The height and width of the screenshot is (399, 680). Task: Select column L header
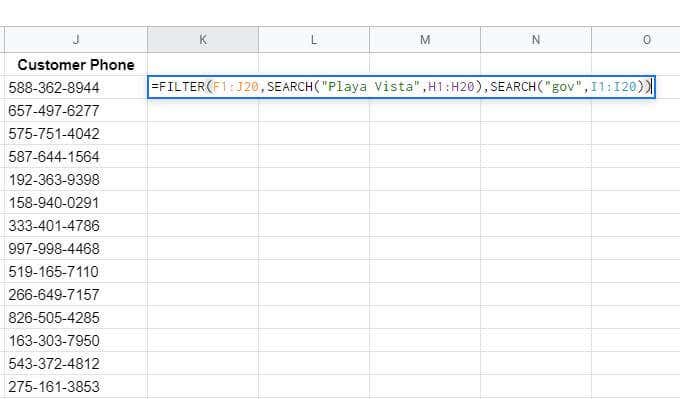[x=314, y=40]
